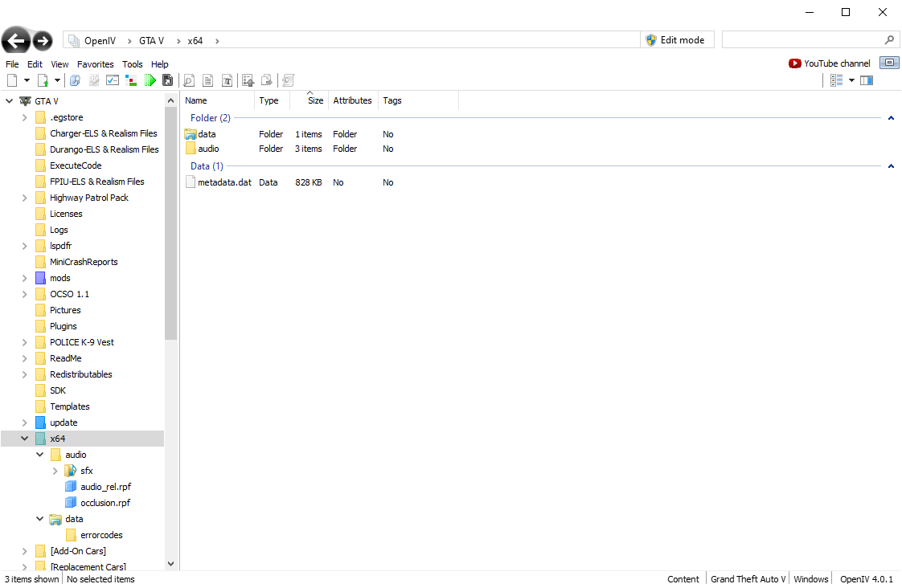Viewport: 902px width, 588px height.
Task: Click the green play arrow toolbar icon
Action: [150, 80]
